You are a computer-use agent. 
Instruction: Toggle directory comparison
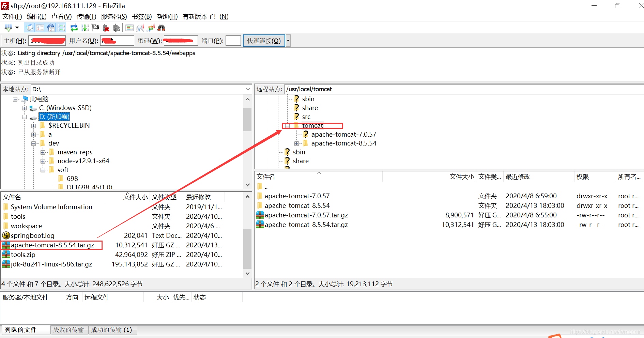tap(140, 28)
